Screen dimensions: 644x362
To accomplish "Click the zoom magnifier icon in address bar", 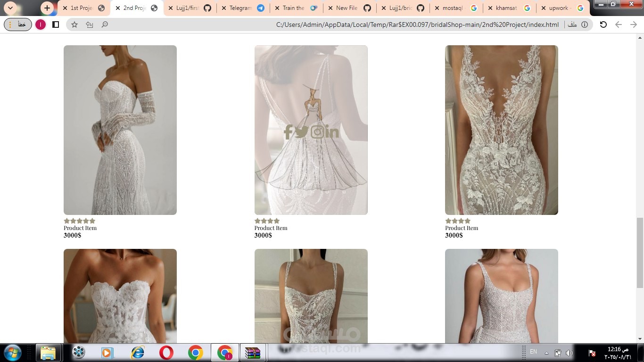I will (105, 25).
